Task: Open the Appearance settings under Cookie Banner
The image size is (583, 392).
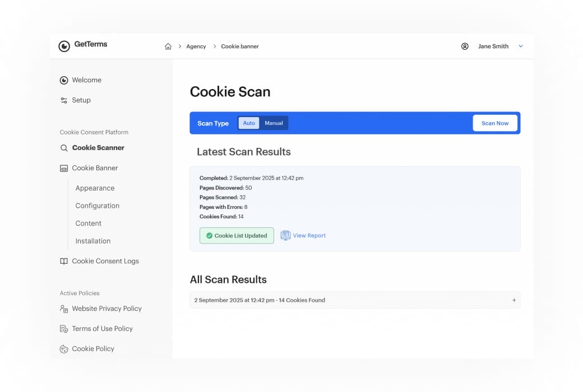Action: (x=95, y=188)
